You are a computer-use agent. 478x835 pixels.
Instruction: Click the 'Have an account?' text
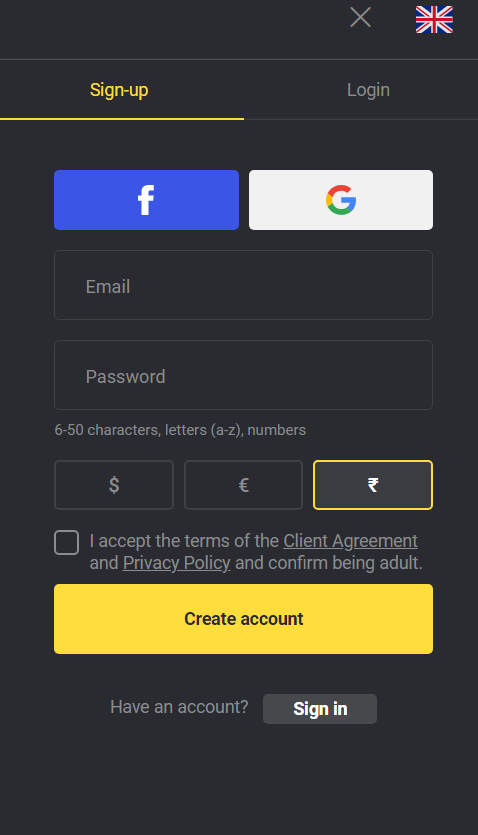click(179, 707)
